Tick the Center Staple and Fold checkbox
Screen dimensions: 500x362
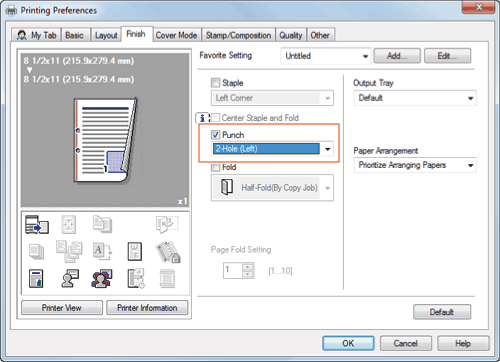215,118
